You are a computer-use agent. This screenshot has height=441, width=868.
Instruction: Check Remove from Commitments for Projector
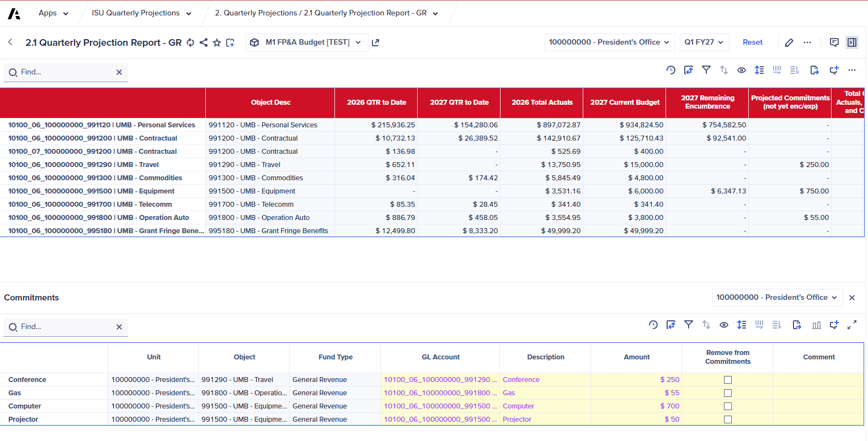tap(728, 420)
